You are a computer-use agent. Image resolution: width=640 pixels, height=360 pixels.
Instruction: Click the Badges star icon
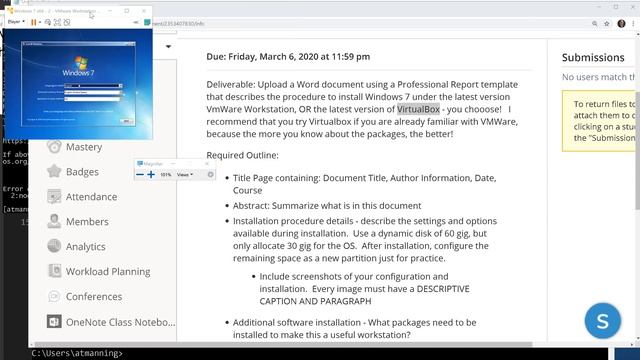(x=54, y=171)
